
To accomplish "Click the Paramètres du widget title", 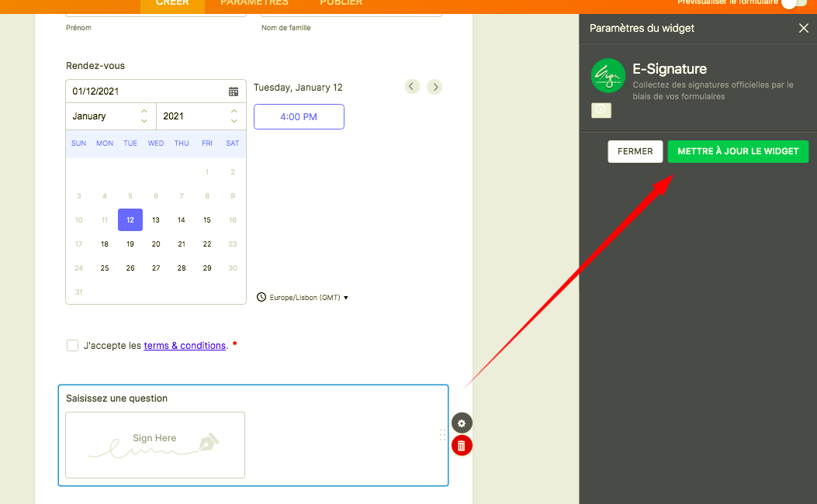I will click(x=642, y=28).
